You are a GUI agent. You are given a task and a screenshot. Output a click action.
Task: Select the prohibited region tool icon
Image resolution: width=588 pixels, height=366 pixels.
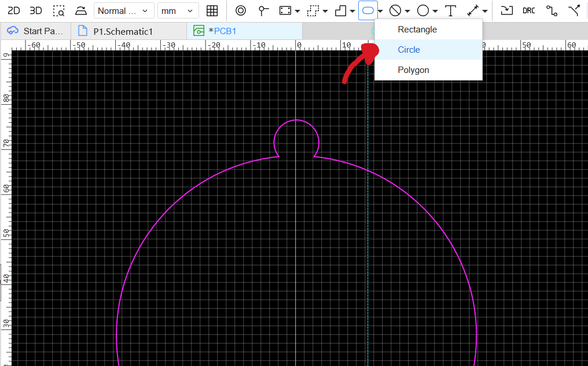[395, 10]
